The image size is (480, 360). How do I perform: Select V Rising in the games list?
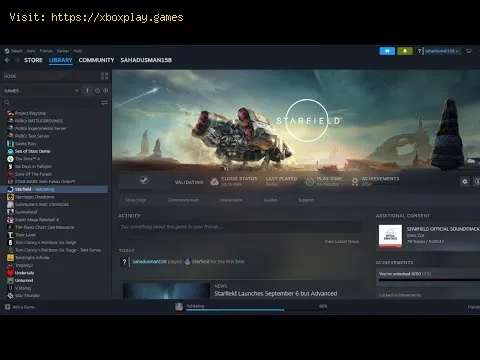(x=23, y=288)
